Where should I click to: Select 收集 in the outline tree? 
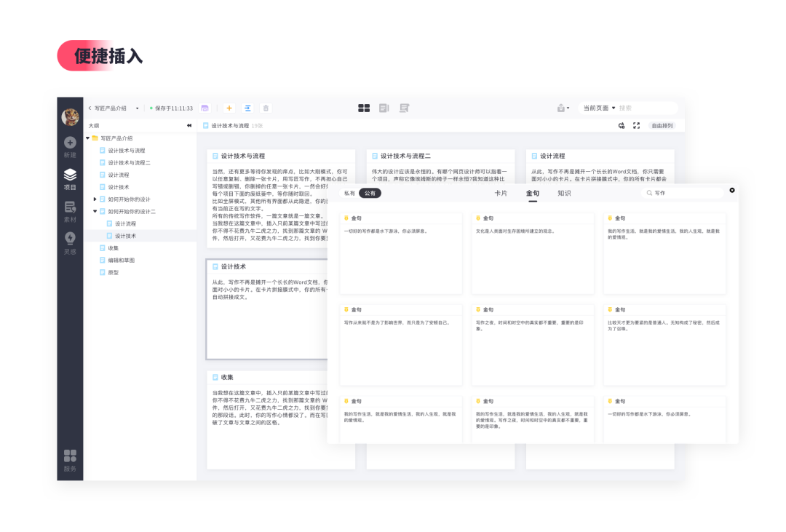pyautogui.click(x=114, y=247)
